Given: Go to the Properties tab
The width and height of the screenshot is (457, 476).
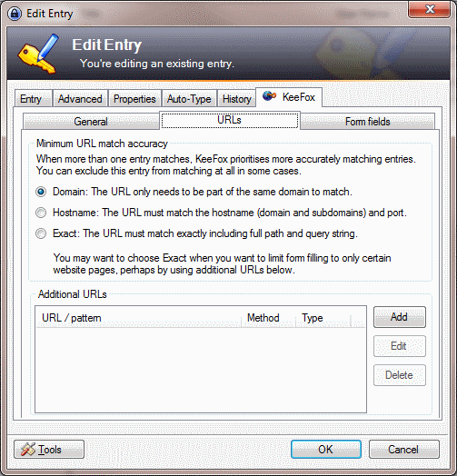Looking at the screenshot, I should (134, 99).
